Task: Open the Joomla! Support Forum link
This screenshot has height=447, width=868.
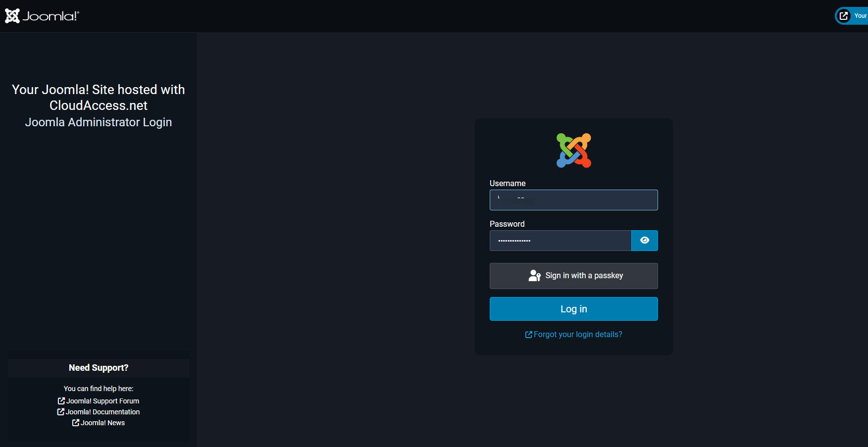Action: coord(99,401)
